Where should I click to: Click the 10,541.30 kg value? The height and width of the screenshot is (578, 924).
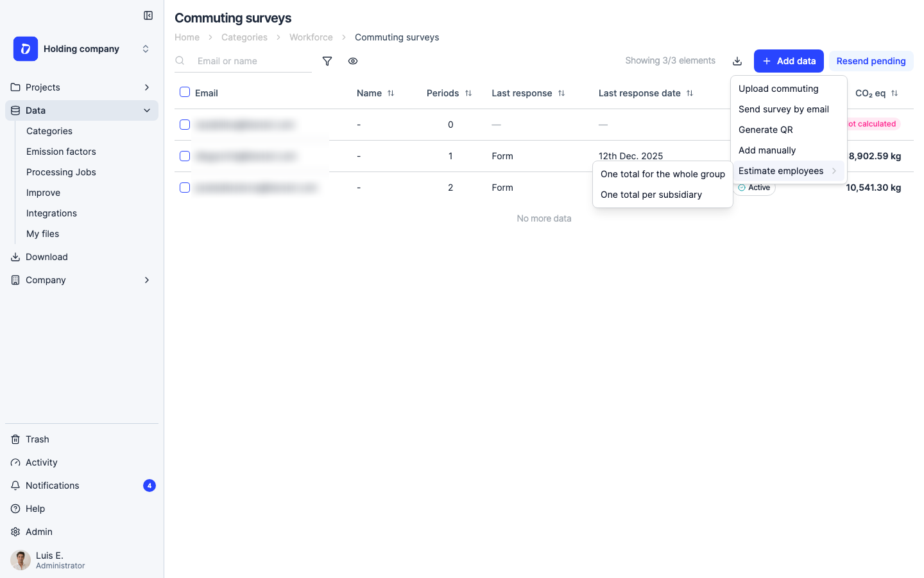pyautogui.click(x=873, y=188)
